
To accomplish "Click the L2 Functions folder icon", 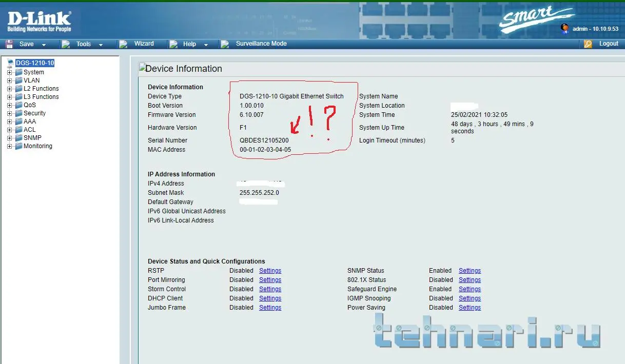I will (x=18, y=89).
